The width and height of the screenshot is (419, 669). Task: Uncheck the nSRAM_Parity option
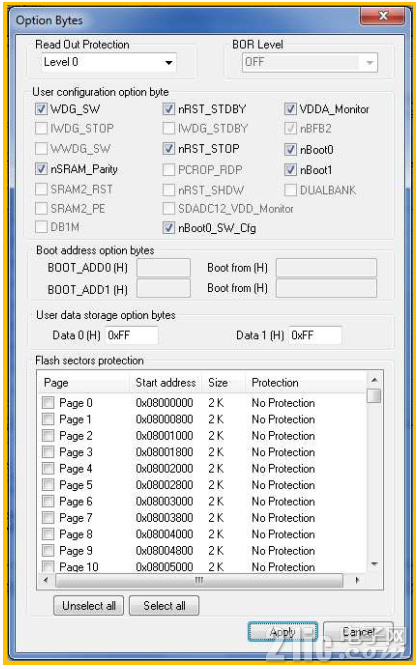tap(41, 169)
